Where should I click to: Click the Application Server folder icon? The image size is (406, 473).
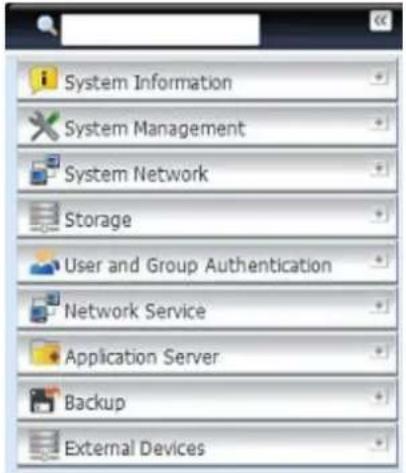45,353
